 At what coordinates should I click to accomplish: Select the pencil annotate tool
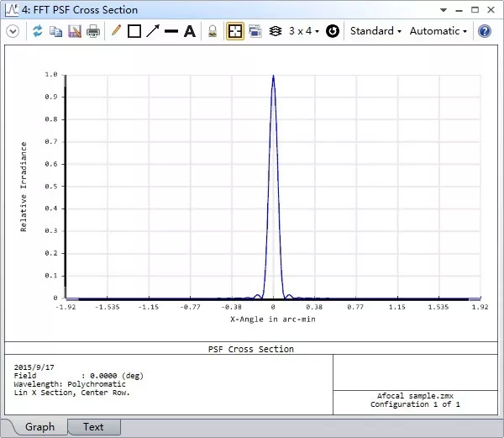coord(116,31)
